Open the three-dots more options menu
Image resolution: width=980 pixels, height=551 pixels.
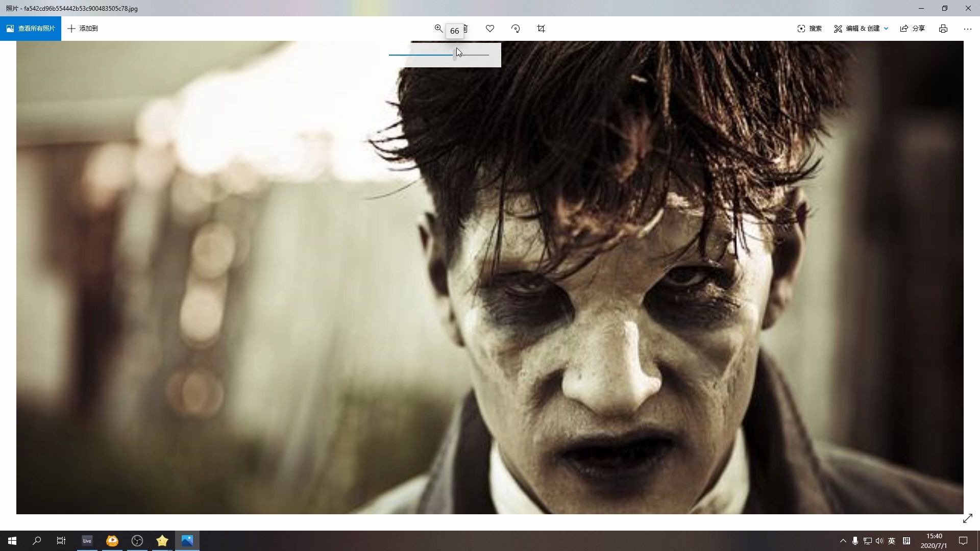967,29
